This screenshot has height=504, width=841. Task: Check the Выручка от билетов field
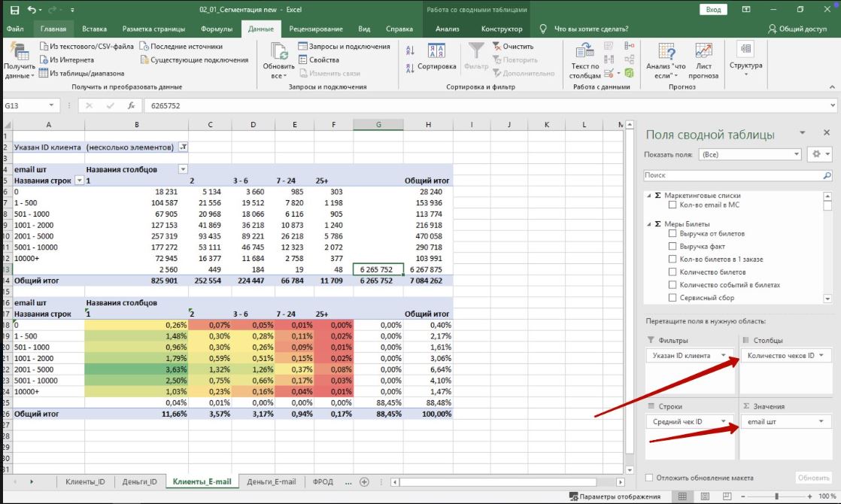(x=673, y=234)
